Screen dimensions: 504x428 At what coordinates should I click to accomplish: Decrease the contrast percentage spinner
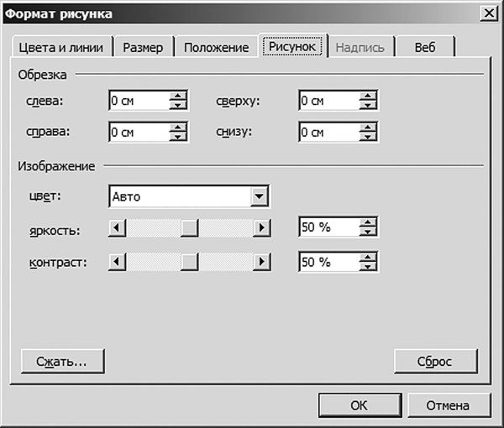[x=368, y=267]
